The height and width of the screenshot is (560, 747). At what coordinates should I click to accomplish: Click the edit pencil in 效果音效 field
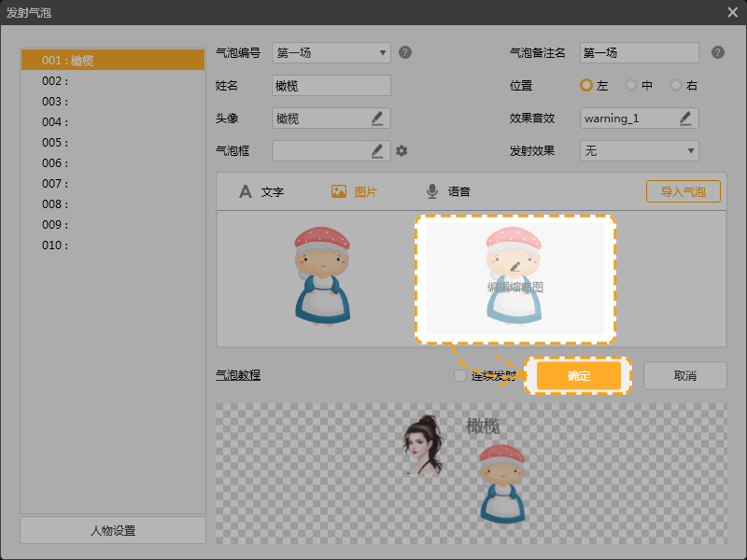coord(685,119)
